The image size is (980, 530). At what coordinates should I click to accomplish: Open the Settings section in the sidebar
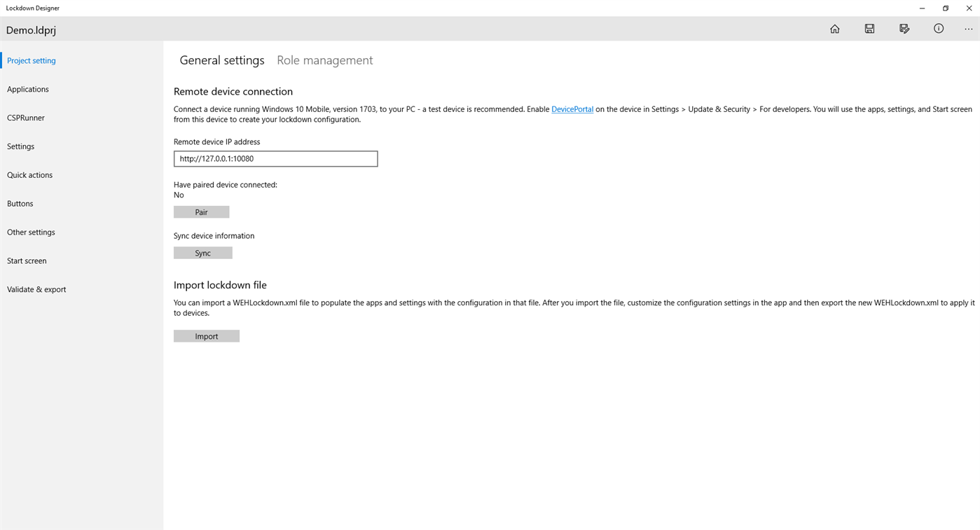tap(20, 146)
